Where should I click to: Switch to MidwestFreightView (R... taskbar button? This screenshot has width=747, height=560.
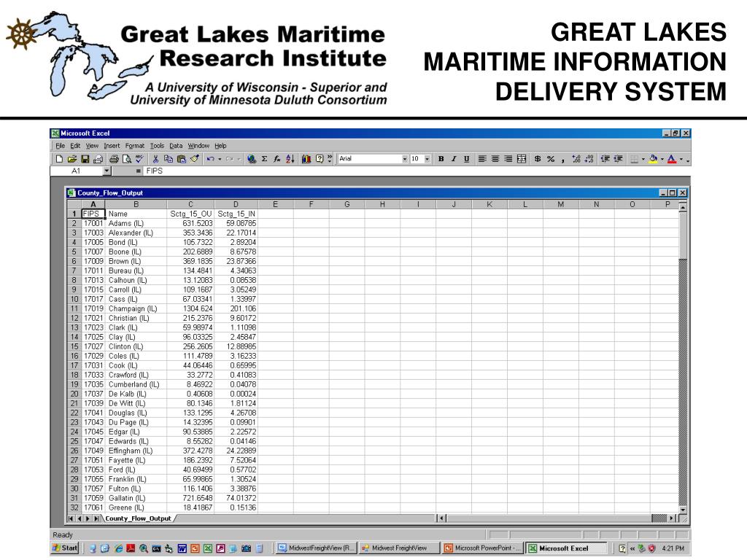click(317, 548)
